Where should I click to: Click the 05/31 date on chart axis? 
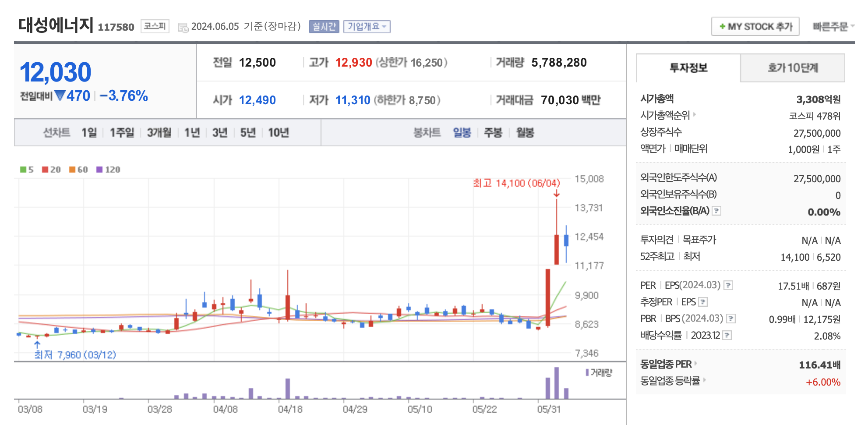(x=549, y=409)
